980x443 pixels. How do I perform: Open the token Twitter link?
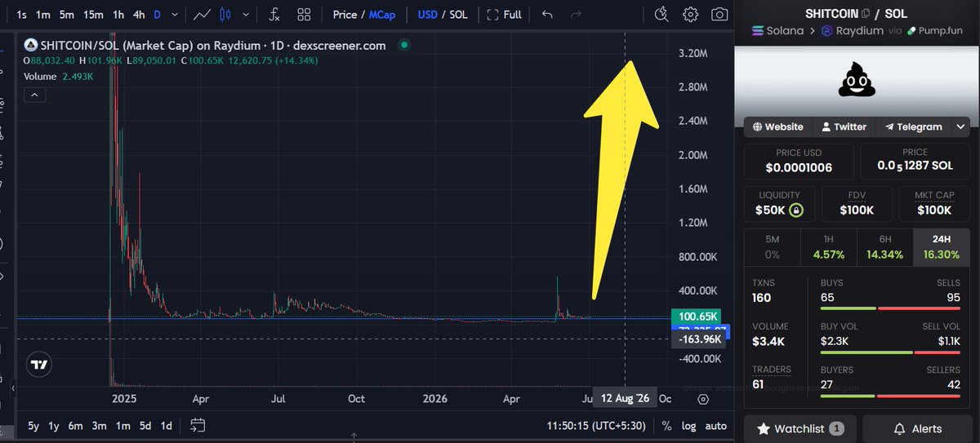coord(844,126)
